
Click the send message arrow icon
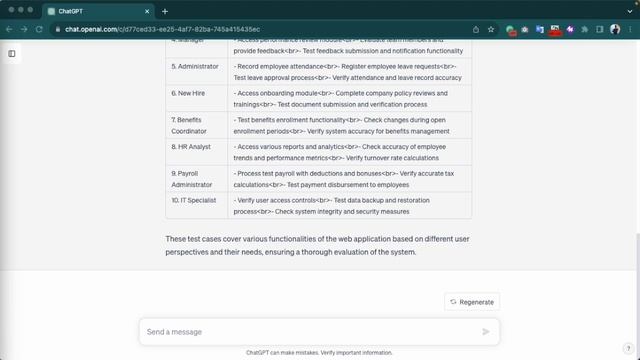[x=486, y=331]
